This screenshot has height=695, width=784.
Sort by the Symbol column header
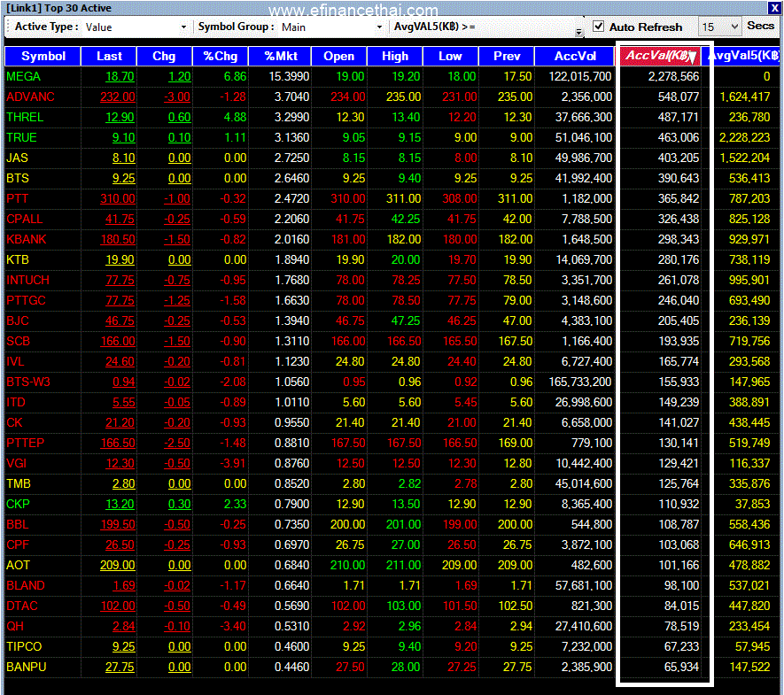click(x=43, y=56)
